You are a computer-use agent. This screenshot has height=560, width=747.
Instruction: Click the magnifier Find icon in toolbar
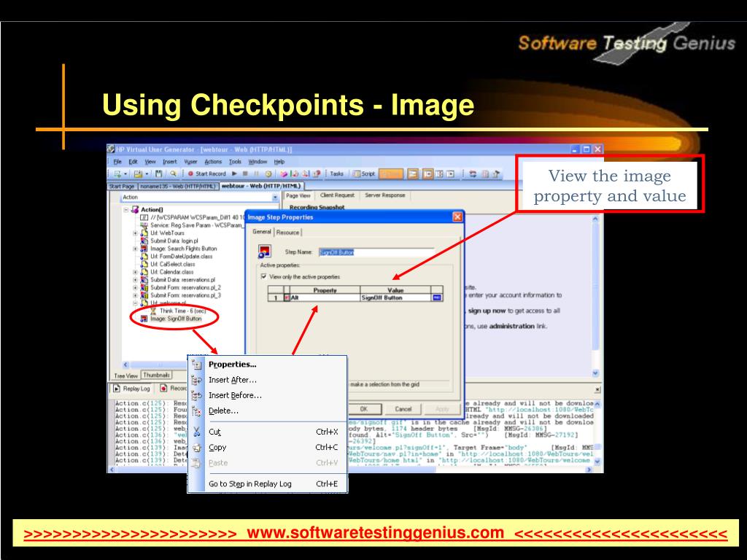[x=174, y=174]
